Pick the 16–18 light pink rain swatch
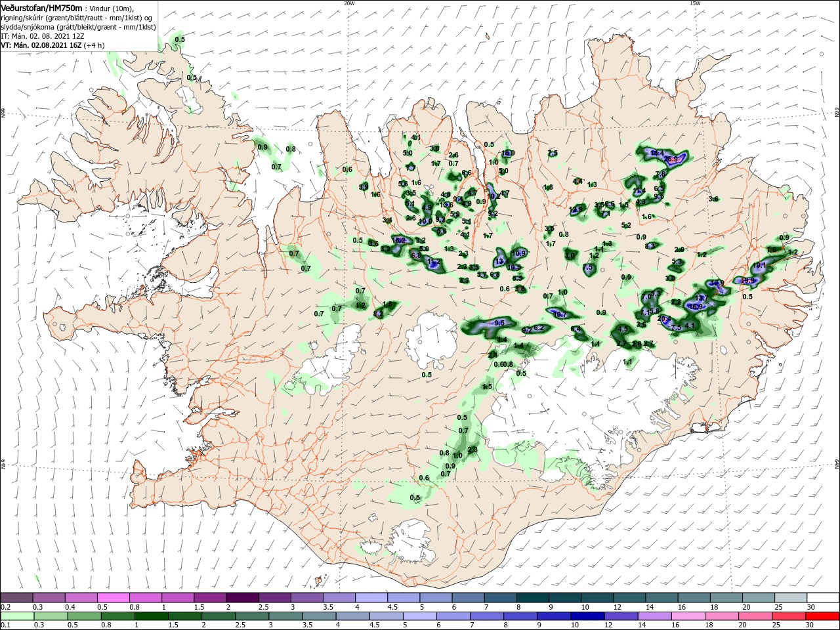 [x=687, y=616]
